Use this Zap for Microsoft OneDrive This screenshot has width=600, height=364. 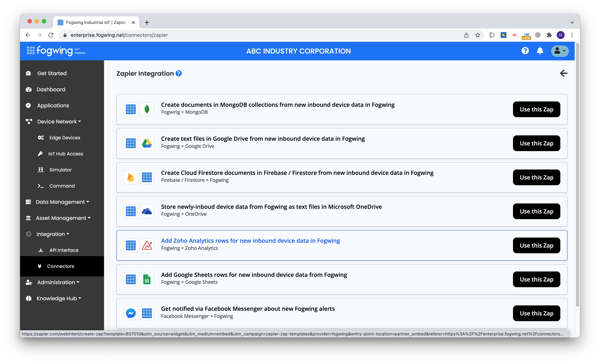pos(536,211)
